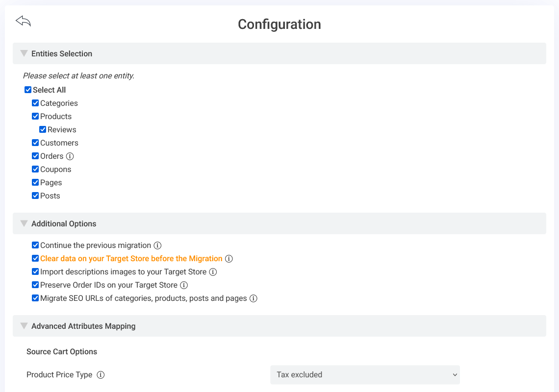The image size is (559, 392).
Task: Click the Additional Options header title
Action: [x=64, y=224]
